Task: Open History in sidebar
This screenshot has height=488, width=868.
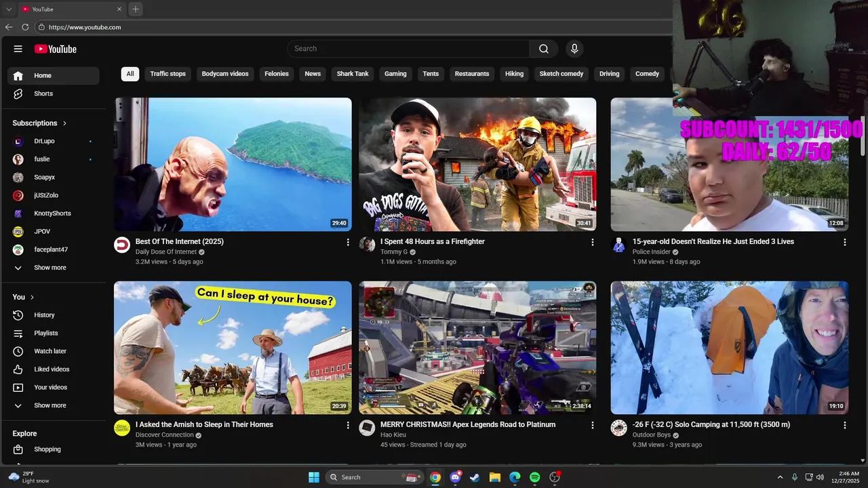Action: point(53,315)
